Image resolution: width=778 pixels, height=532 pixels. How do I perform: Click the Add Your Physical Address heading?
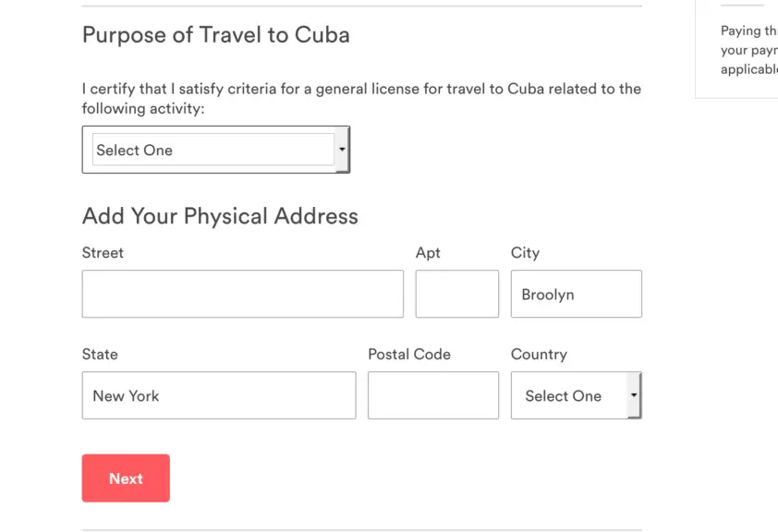pos(220,216)
